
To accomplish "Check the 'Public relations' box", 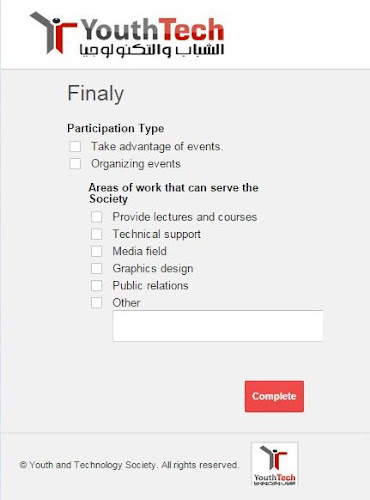I will tap(96, 286).
